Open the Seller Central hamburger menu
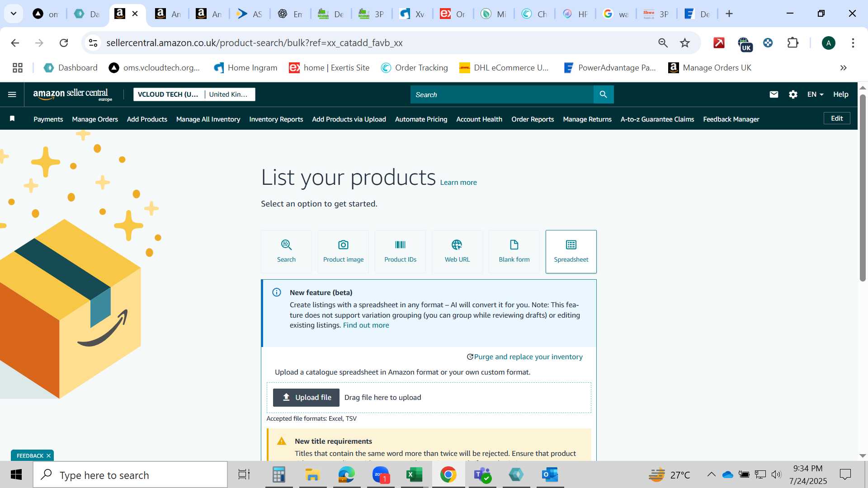Viewport: 868px width, 488px height. coord(12,94)
